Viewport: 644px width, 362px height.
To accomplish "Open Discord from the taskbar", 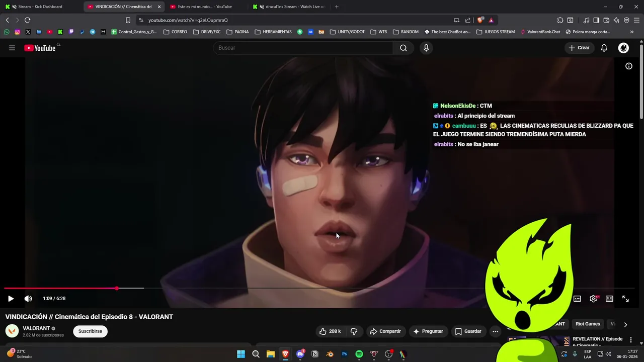I will pos(300,354).
